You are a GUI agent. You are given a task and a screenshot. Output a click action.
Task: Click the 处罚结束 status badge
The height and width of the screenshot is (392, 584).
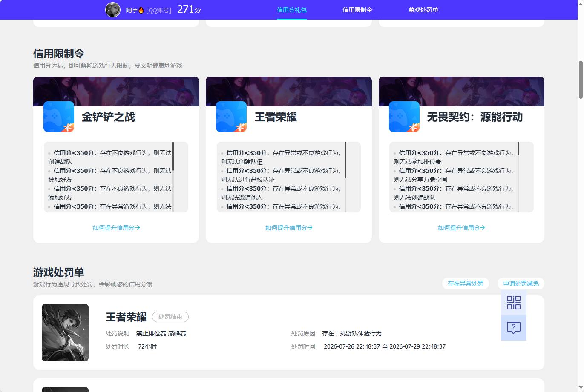[170, 317]
